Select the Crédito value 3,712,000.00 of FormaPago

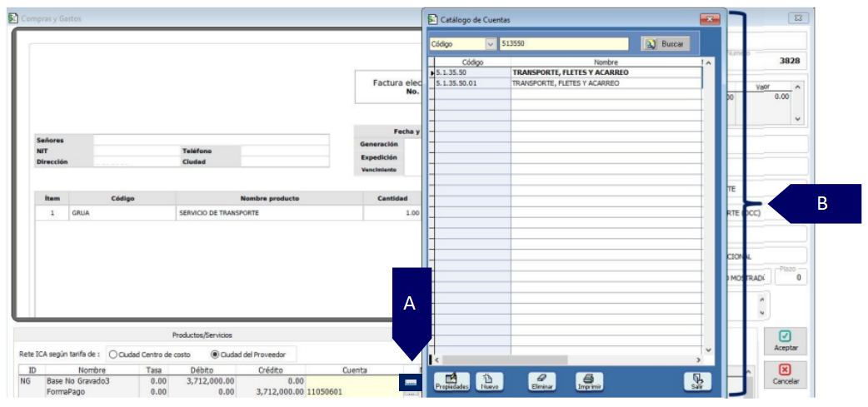[280, 391]
